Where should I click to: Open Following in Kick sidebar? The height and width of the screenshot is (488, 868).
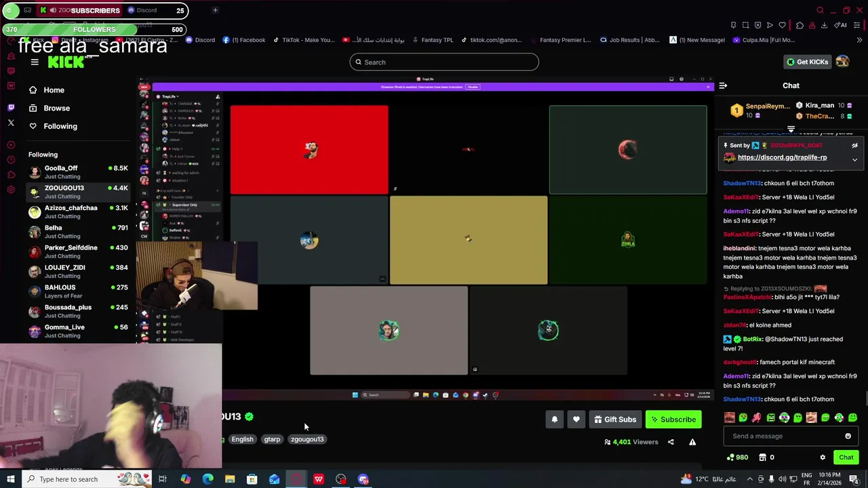[52, 126]
